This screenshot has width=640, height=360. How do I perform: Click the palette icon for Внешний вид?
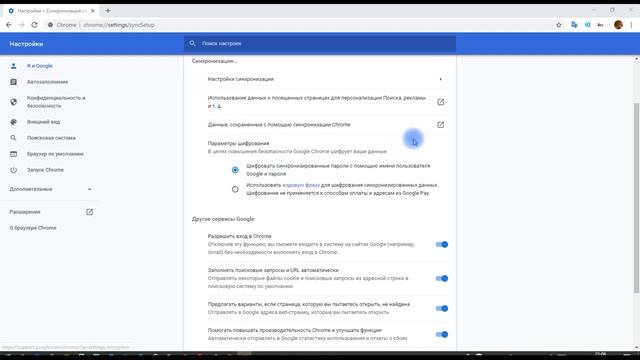(x=13, y=122)
